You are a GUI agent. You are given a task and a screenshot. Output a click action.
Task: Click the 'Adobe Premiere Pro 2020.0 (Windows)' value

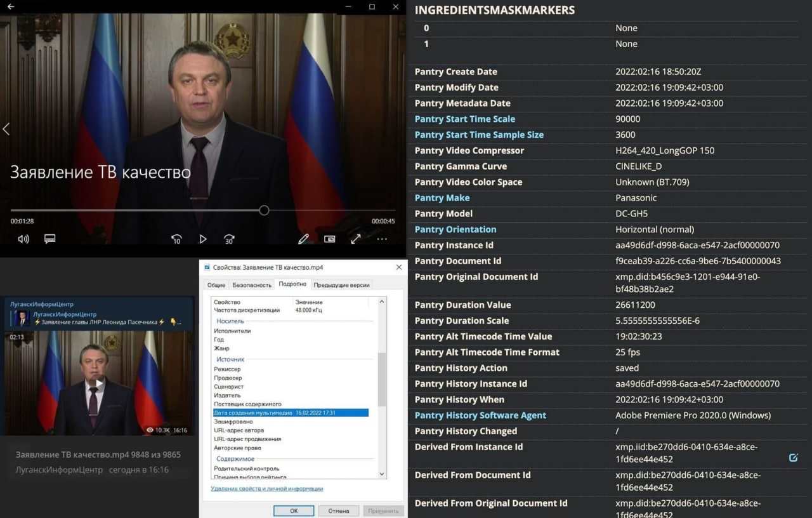click(693, 415)
